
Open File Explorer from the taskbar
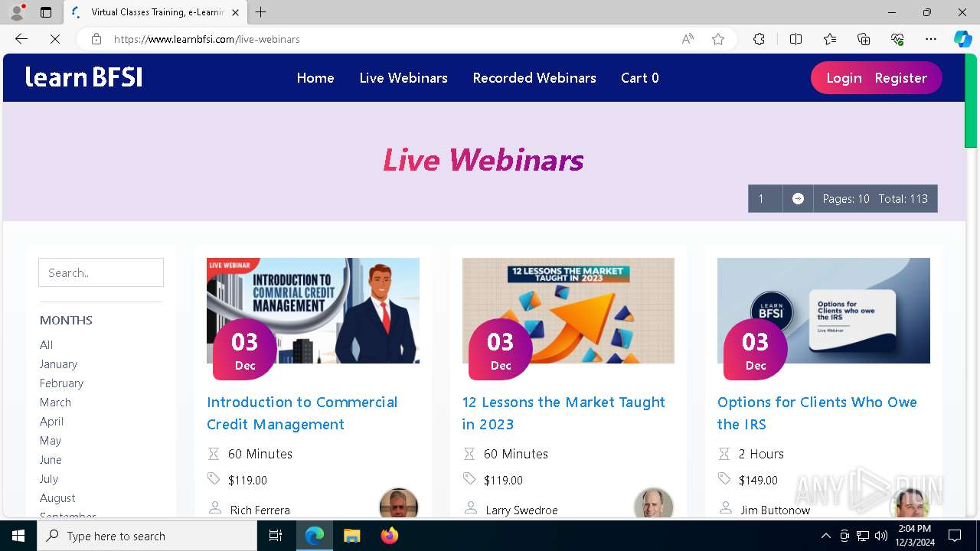[351, 536]
